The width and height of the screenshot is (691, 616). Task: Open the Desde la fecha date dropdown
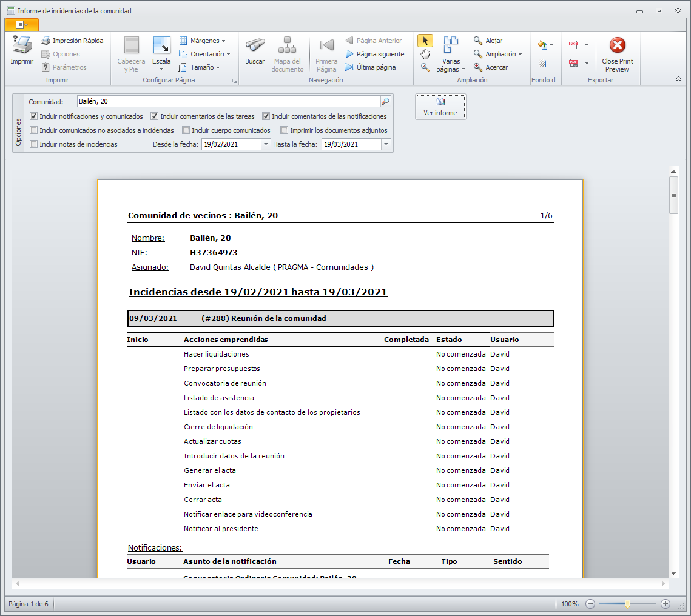coord(266,144)
